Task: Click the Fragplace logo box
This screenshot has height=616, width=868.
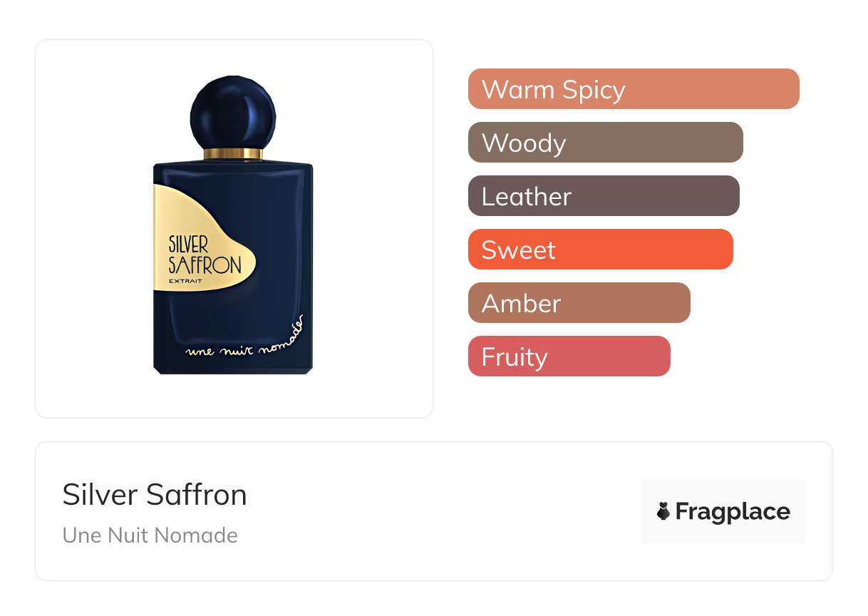Action: [723, 511]
